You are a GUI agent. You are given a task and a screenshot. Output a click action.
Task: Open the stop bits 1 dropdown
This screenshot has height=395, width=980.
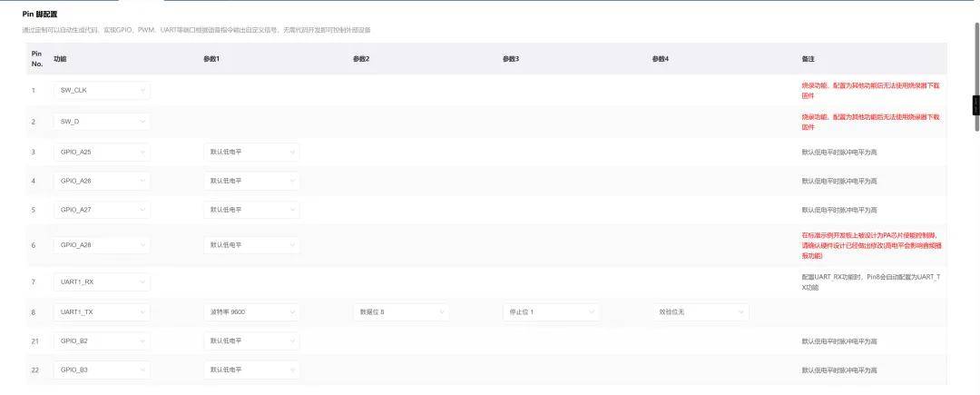point(552,311)
